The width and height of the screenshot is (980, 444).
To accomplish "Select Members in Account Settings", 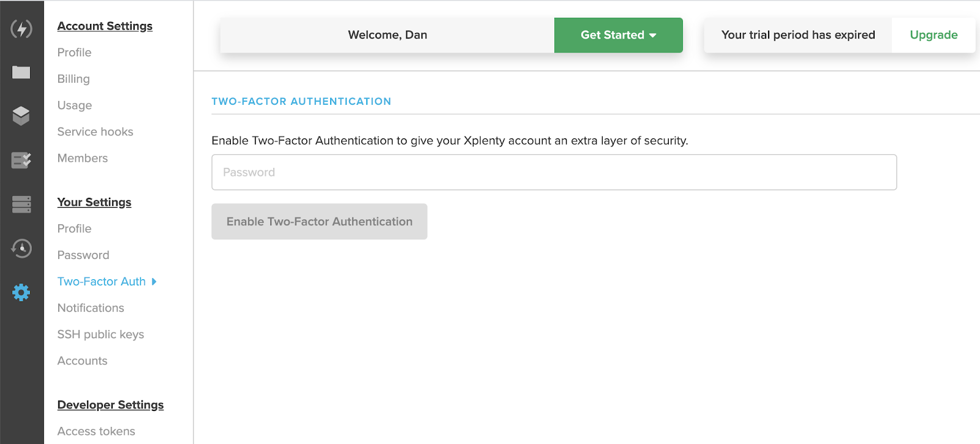I will 83,158.
